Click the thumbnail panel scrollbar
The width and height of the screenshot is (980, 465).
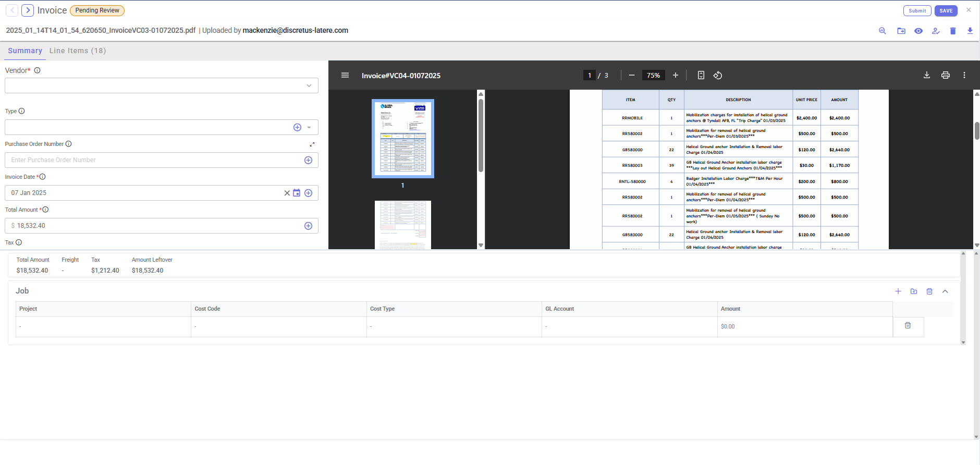pos(481,136)
